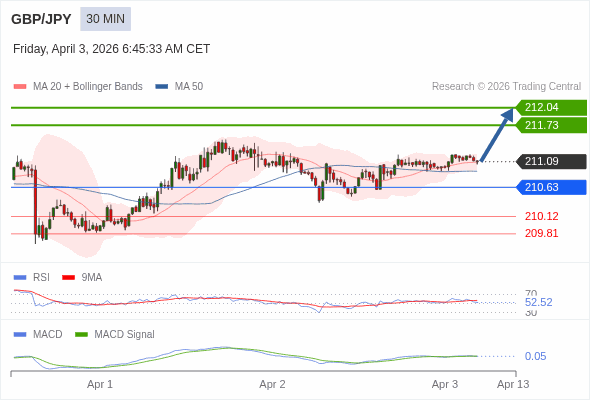Click the 212.04 green resistance label
The width and height of the screenshot is (590, 400).
551,108
